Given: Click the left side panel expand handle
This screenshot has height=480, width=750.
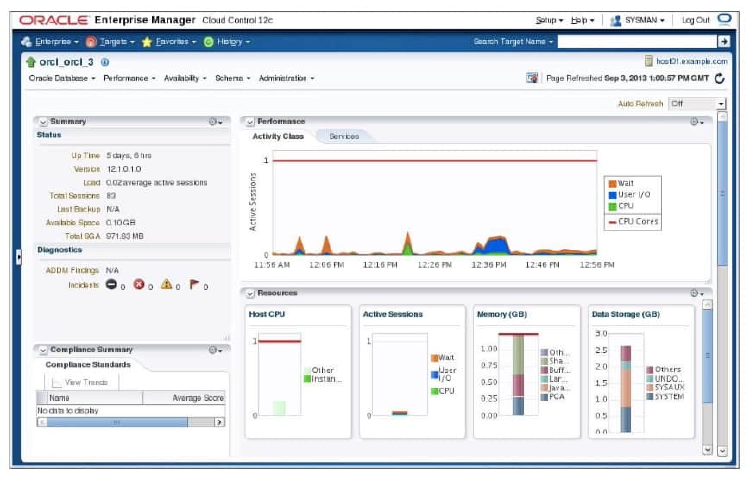Looking at the screenshot, I should coord(19,257).
